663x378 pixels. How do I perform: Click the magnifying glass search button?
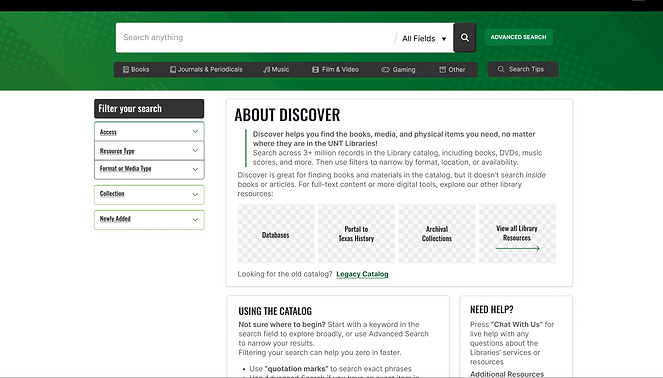tap(465, 38)
